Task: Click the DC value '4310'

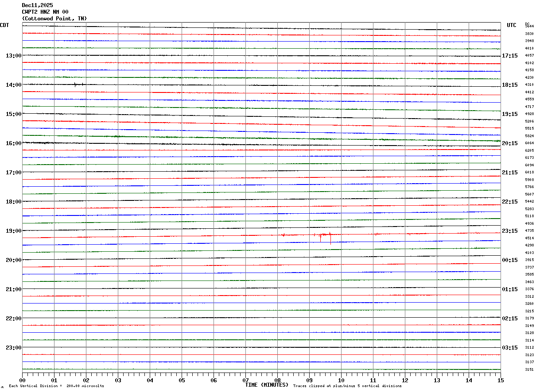Action: [x=529, y=85]
